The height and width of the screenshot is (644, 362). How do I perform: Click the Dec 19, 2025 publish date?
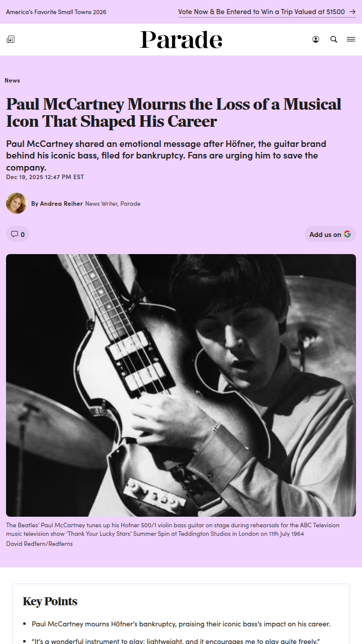[x=45, y=177]
